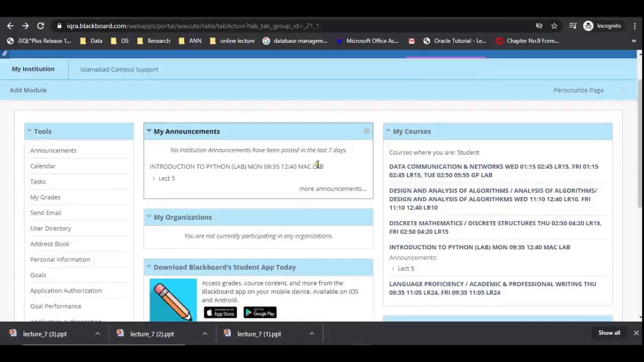Click Show all downloads
The image size is (644, 362).
click(609, 333)
